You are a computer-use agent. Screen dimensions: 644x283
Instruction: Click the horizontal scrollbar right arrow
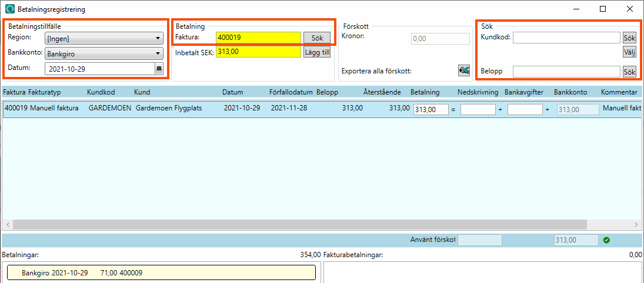[x=637, y=225]
